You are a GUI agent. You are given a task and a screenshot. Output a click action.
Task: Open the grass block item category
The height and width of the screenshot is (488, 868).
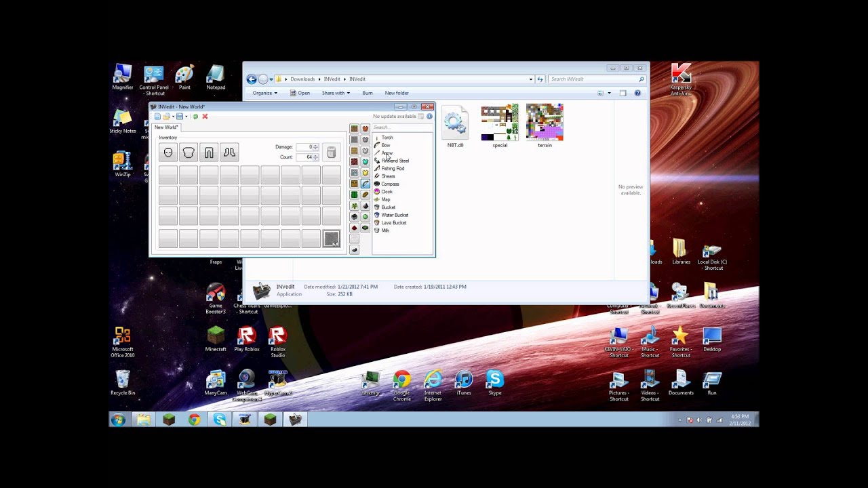tap(354, 129)
